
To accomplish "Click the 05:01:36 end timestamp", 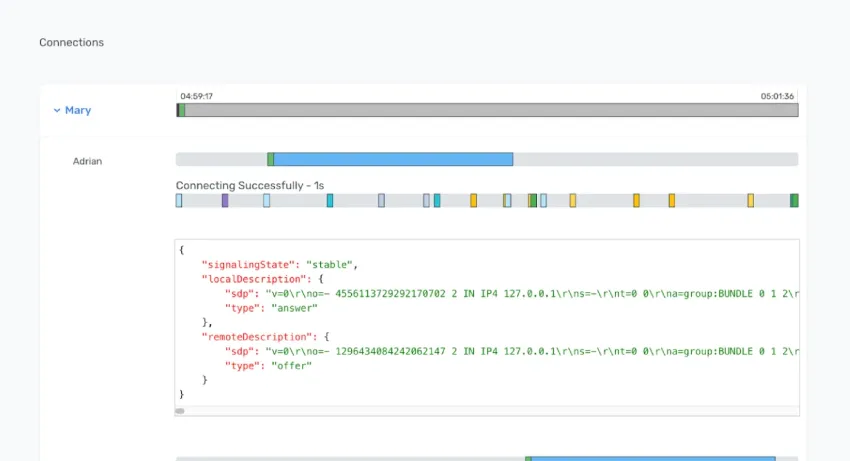I will [x=777, y=97].
